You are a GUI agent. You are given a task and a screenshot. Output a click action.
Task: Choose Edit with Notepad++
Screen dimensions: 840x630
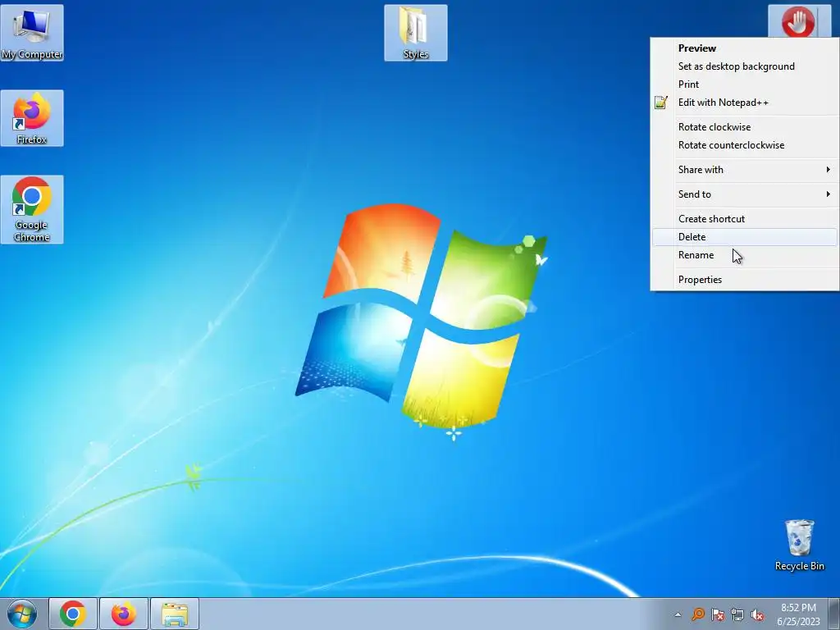click(x=745, y=103)
